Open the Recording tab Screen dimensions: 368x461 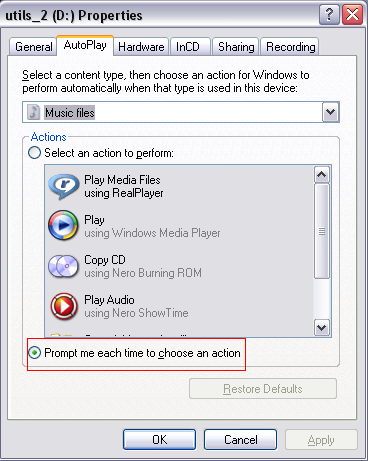point(290,47)
